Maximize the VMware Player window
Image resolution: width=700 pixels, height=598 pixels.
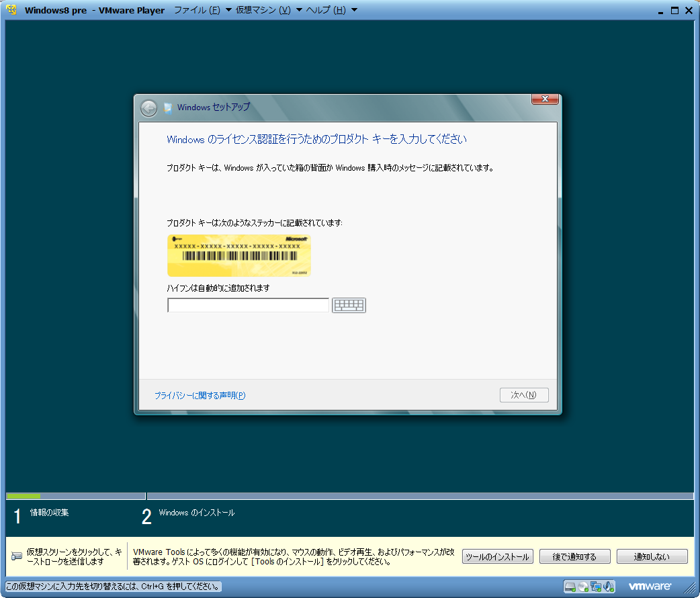[x=674, y=10]
